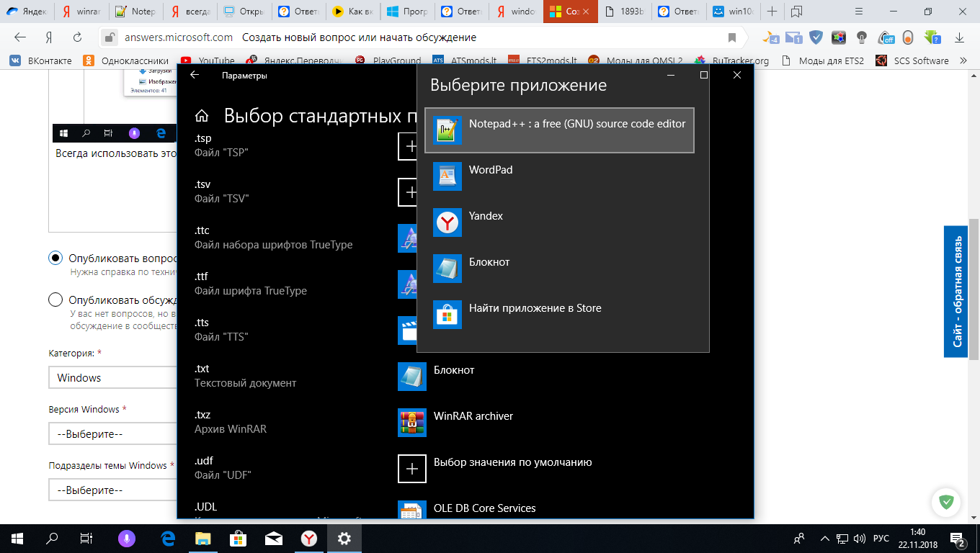Bookmark this page in address bar
This screenshot has height=553, width=980.
tap(732, 37)
